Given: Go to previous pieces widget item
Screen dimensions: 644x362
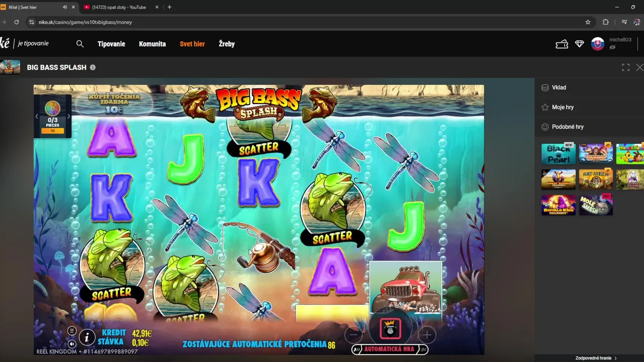Looking at the screenshot, I should [37, 117].
